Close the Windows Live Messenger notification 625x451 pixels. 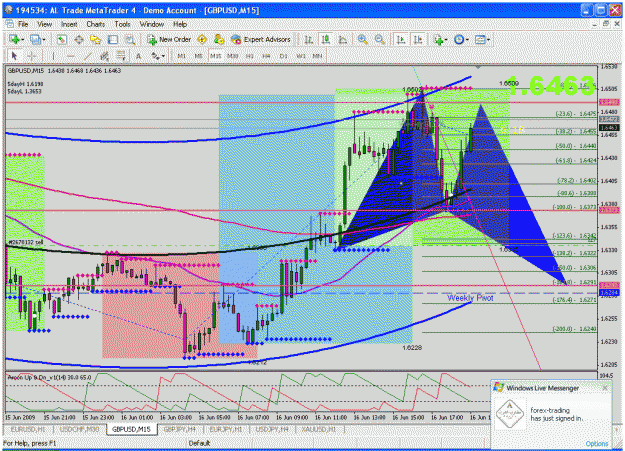[605, 388]
